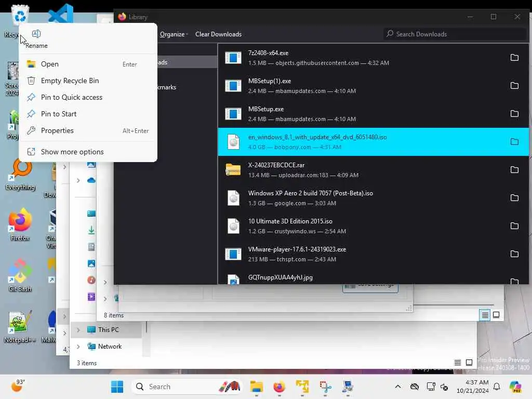Show Windows 8.1 iso in folder
Screen dimensions: 532x399
(514, 142)
